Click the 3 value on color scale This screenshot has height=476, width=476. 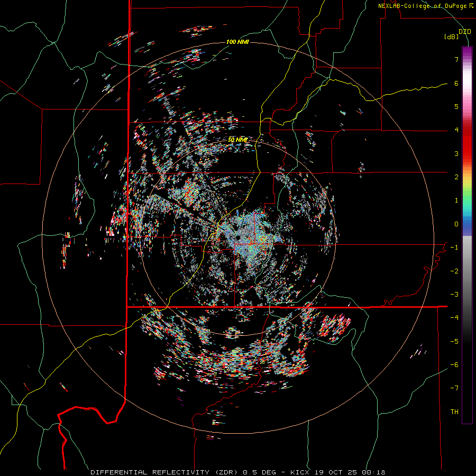(456, 153)
